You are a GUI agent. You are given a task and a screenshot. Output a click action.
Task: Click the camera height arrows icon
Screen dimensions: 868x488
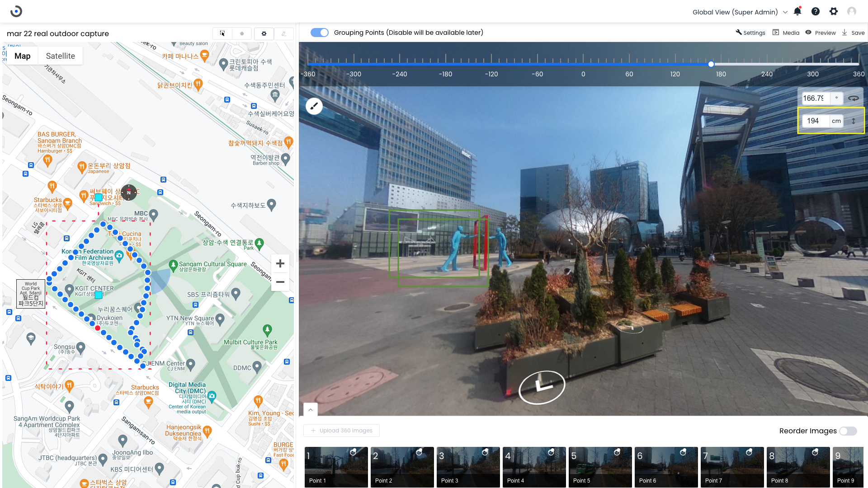(854, 121)
